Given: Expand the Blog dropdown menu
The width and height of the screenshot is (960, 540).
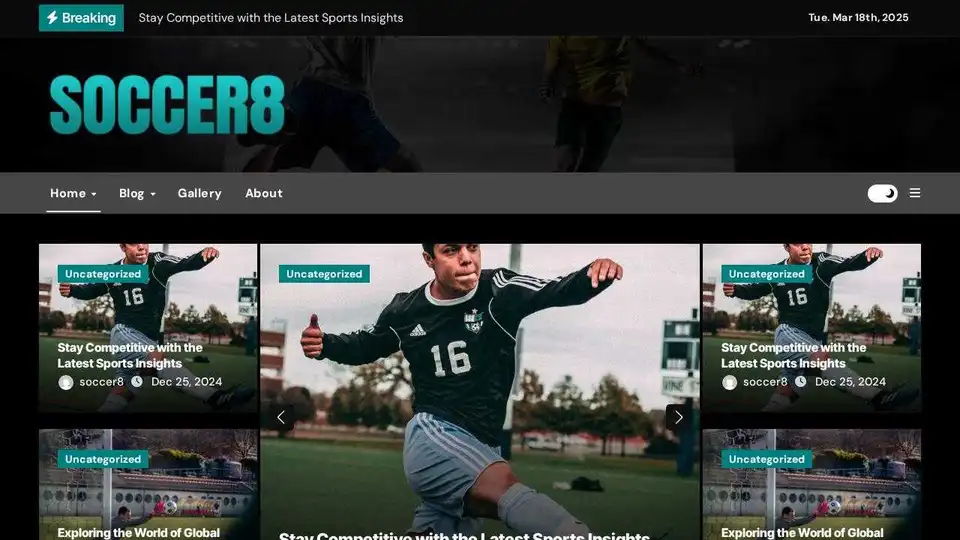Looking at the screenshot, I should coord(137,193).
